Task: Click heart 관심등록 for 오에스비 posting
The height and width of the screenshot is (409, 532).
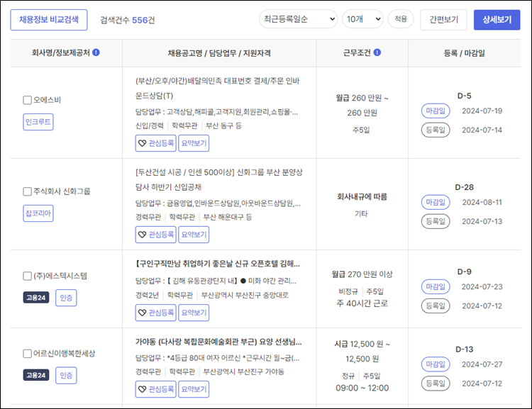Action: [156, 143]
